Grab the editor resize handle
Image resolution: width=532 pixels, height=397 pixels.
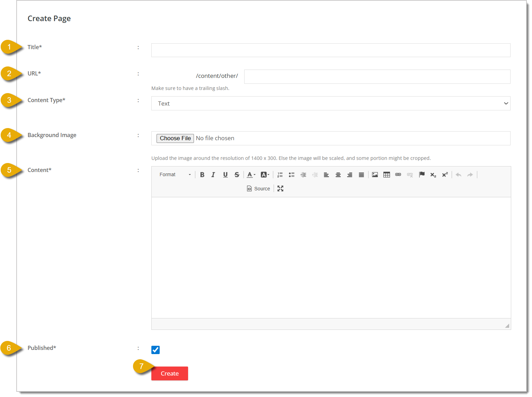[x=507, y=326]
